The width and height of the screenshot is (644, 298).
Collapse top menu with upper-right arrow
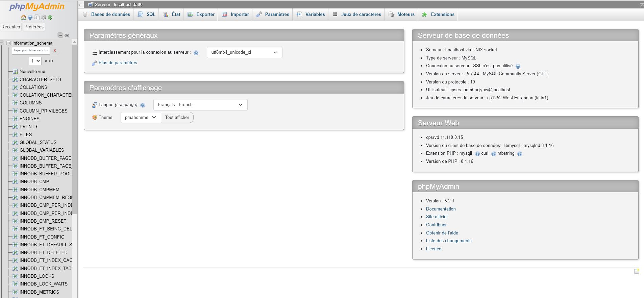pos(642,4)
